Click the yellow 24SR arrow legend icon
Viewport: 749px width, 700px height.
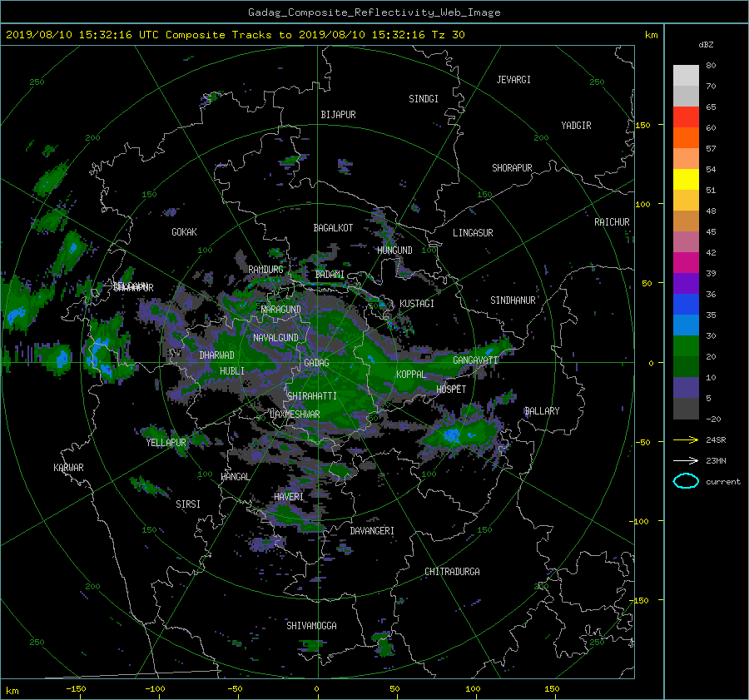coord(686,439)
